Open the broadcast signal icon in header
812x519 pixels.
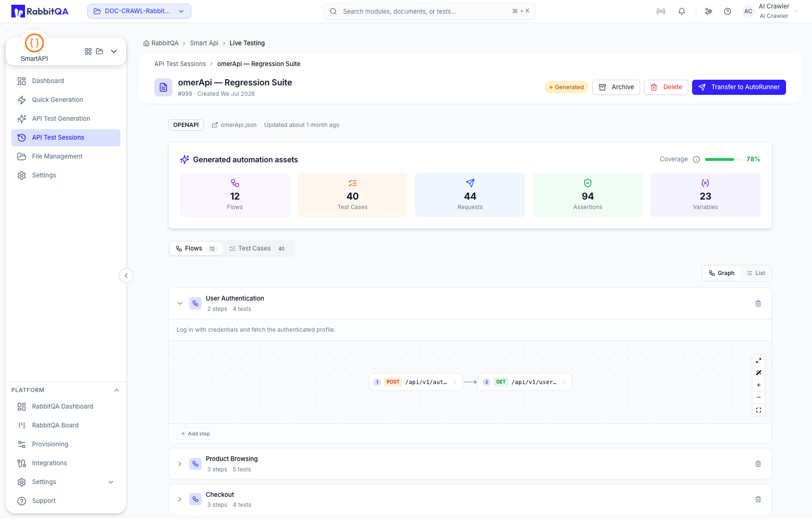[661, 11]
